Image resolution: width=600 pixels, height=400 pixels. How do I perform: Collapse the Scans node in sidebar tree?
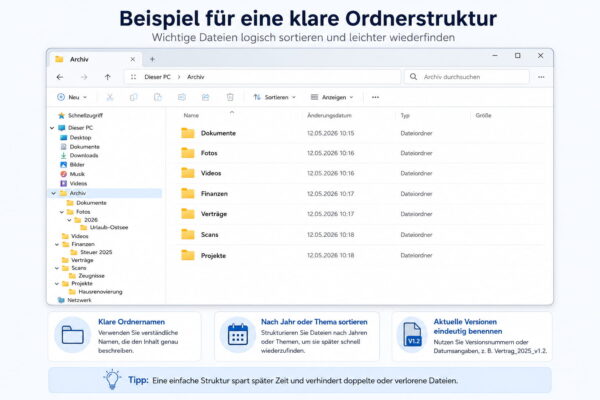57,268
